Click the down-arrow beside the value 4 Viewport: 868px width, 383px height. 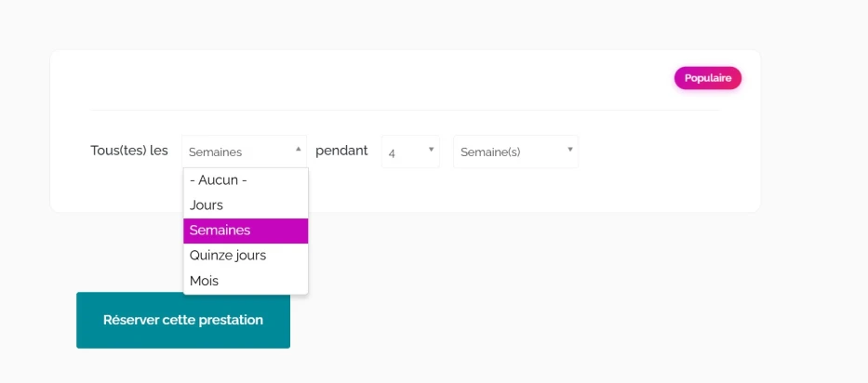pyautogui.click(x=431, y=150)
